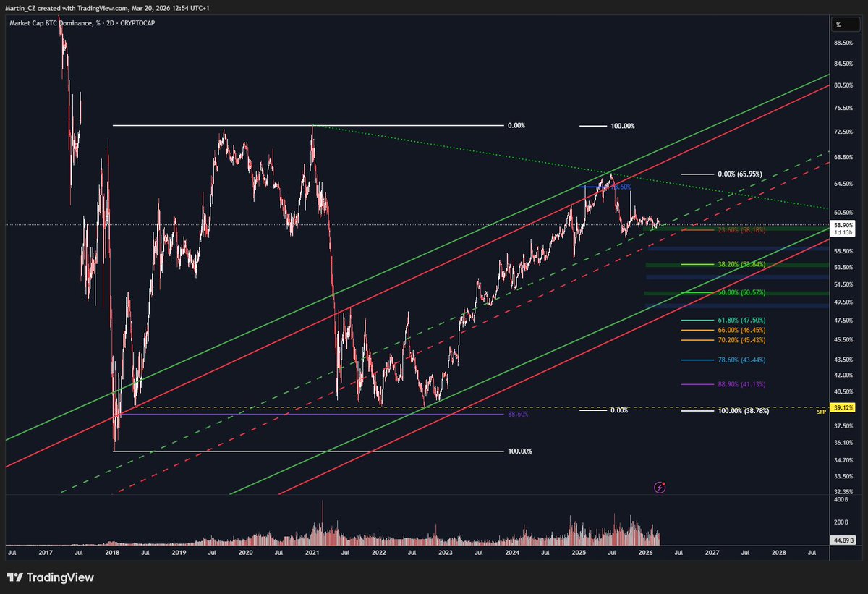Click 2019 on the time axis
Image resolution: width=868 pixels, height=594 pixels.
click(179, 552)
